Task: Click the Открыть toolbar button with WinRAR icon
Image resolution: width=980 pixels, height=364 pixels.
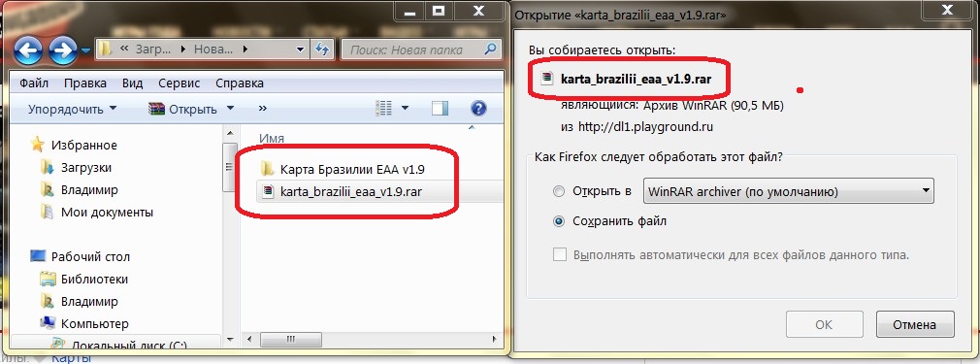Action: click(x=183, y=109)
